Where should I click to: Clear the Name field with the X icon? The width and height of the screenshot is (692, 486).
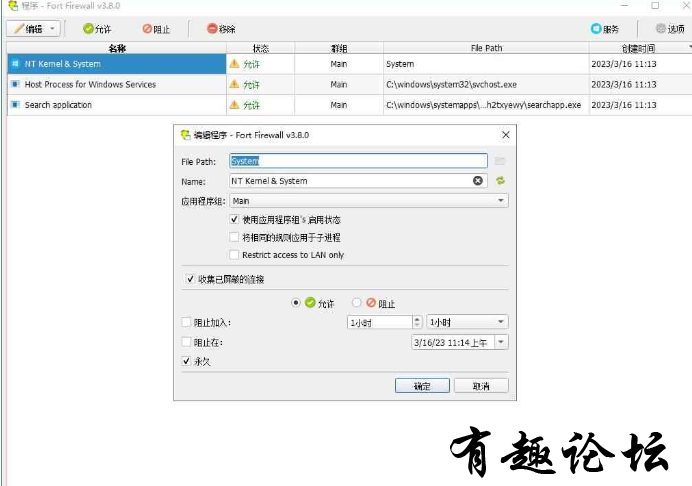(478, 181)
